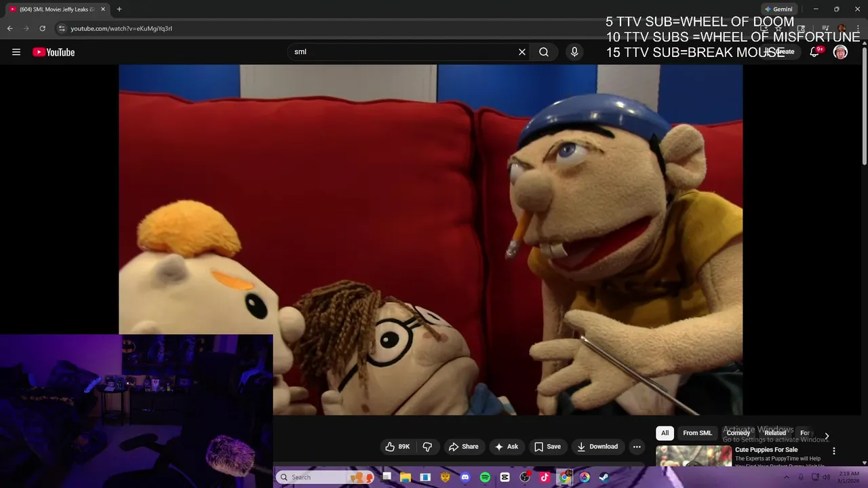Download the video

click(x=597, y=447)
